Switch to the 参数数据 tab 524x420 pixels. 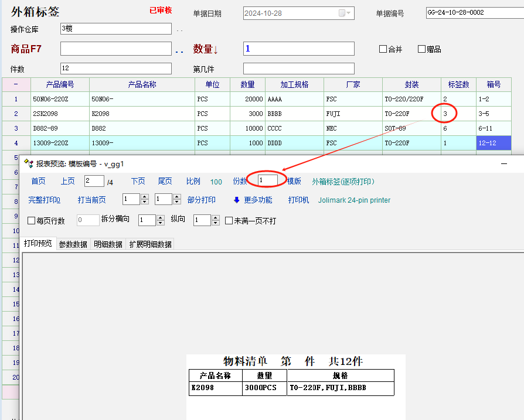[73, 244]
